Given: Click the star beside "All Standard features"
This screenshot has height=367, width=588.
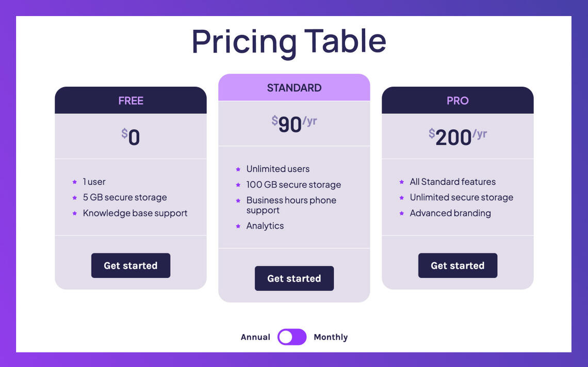Looking at the screenshot, I should tap(401, 181).
